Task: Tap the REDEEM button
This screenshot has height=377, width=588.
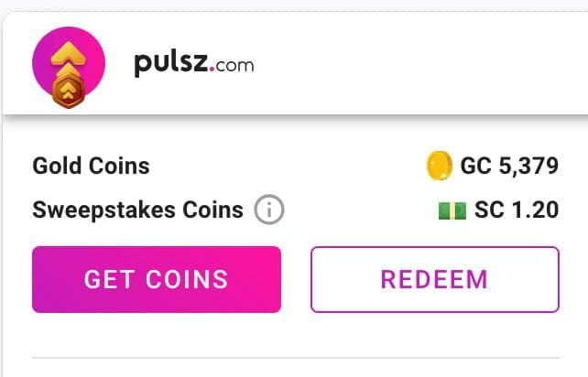Action: [x=435, y=279]
